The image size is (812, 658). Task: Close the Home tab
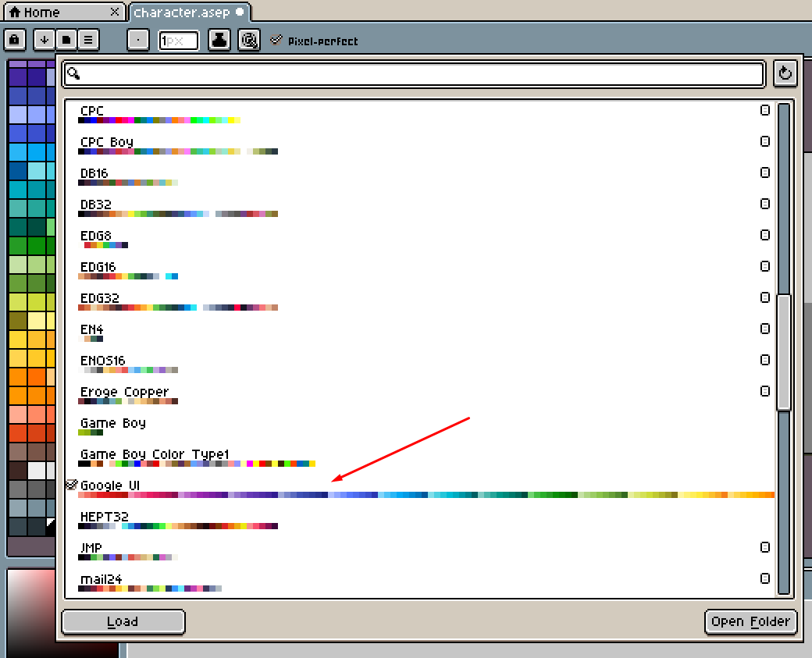point(115,12)
